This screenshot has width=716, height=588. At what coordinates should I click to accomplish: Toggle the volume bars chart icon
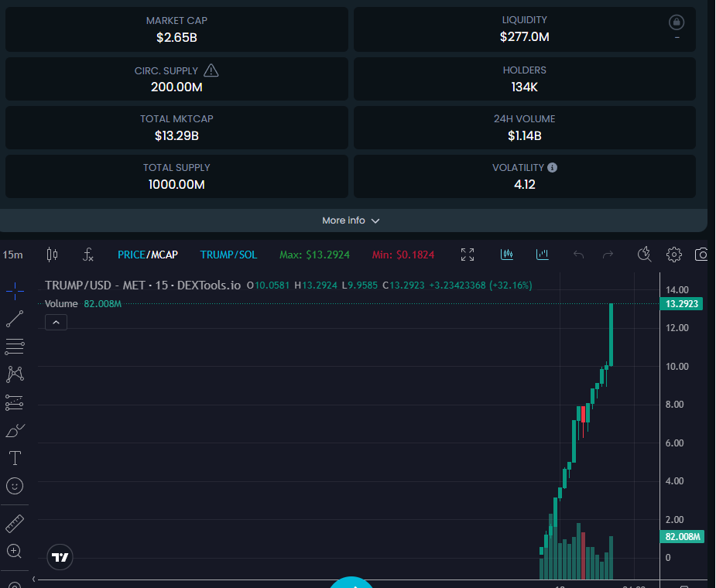tap(542, 255)
